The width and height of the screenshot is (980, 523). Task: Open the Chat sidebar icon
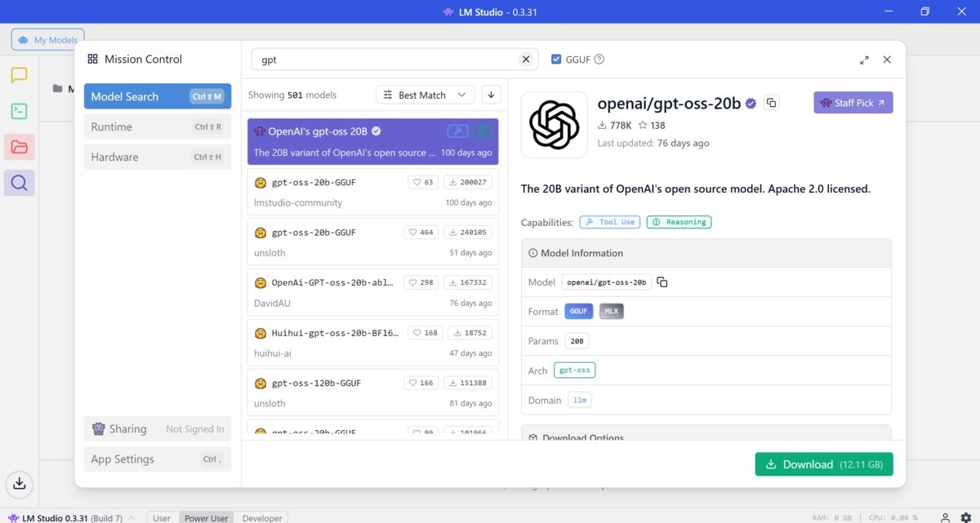click(19, 76)
